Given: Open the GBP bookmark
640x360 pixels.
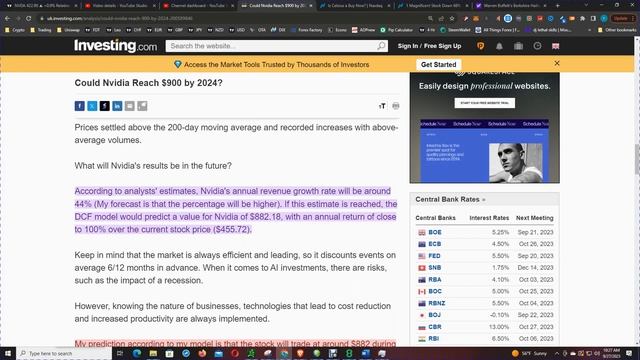Looking at the screenshot, I should click(x=175, y=30).
